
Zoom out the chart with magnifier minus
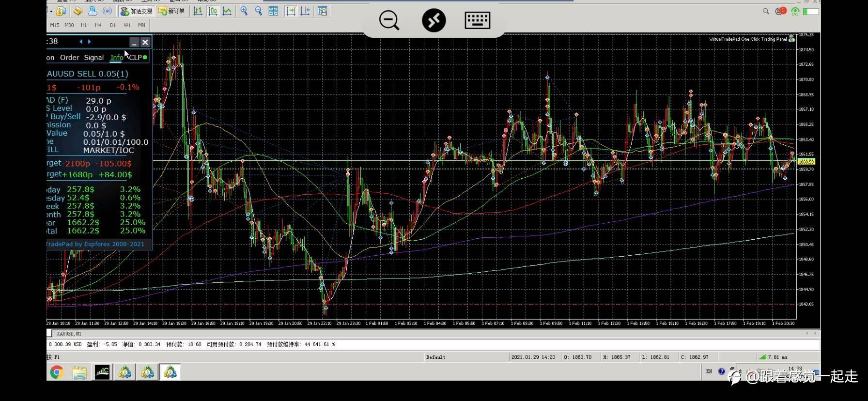pos(259,11)
